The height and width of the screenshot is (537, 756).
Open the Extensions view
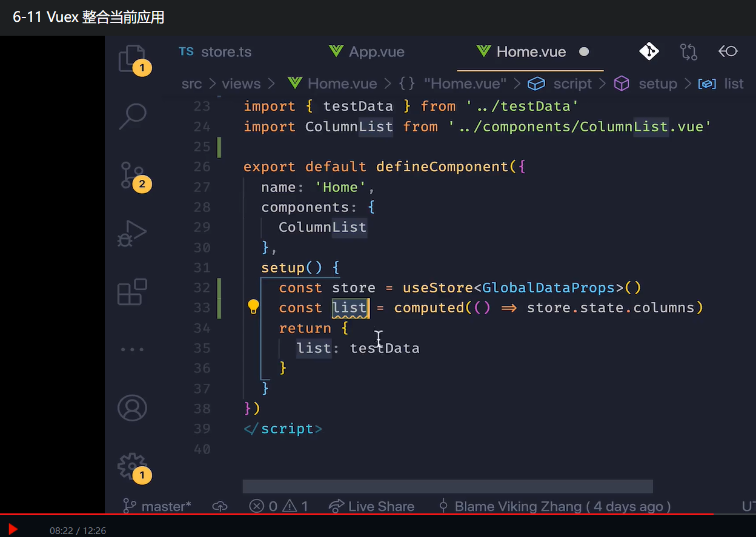coord(132,292)
